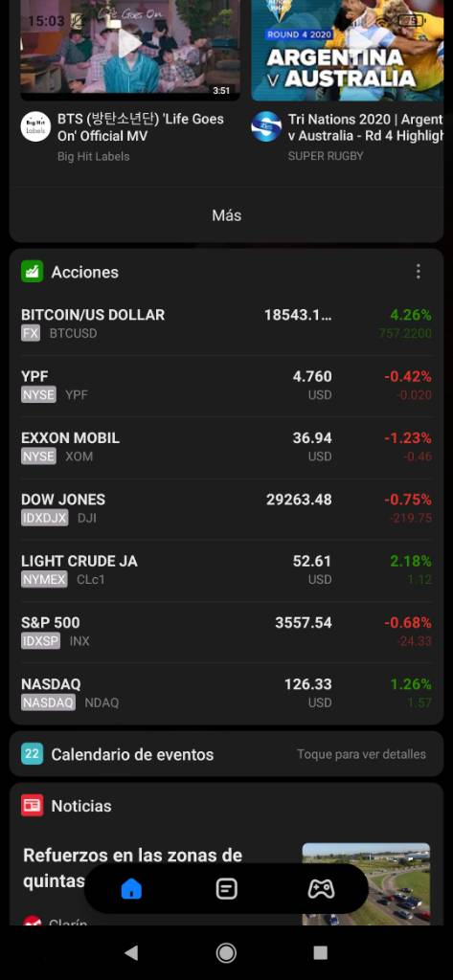Play the BTS Life Goes On video
The width and height of the screenshot is (453, 980).
click(x=130, y=47)
